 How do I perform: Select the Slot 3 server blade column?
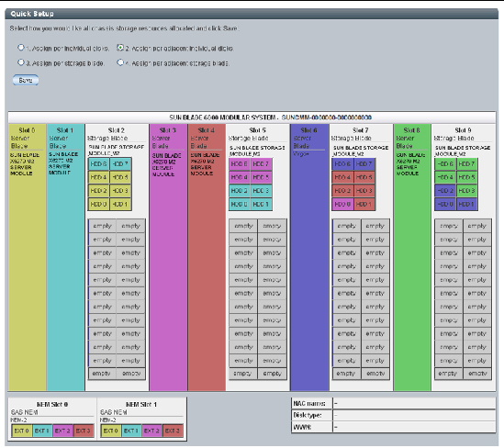168,257
